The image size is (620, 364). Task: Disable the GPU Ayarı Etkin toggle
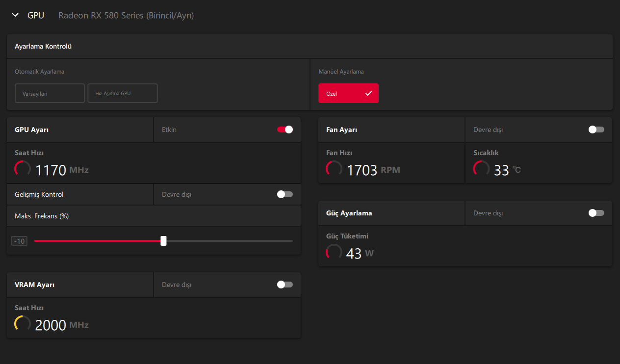285,130
